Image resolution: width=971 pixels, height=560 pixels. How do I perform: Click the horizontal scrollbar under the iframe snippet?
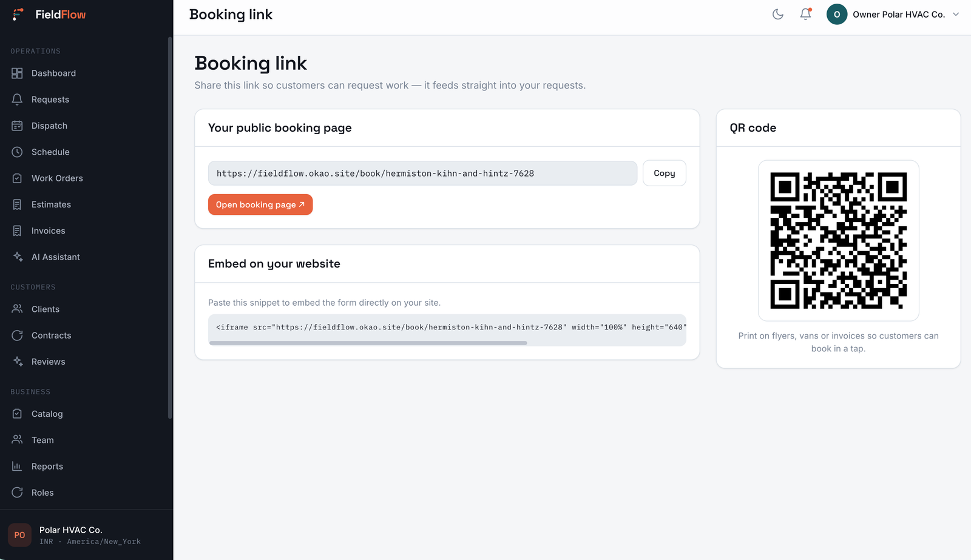pos(368,343)
